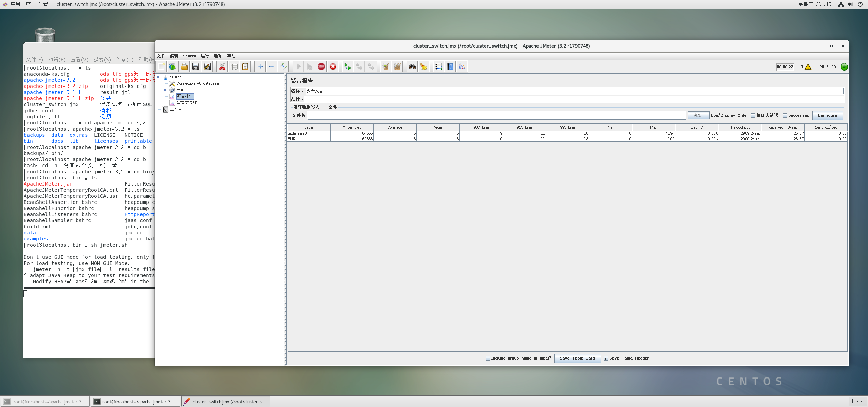Screen dimensions: 868x407
Task: Tick the Successes checkbox
Action: [785, 116]
